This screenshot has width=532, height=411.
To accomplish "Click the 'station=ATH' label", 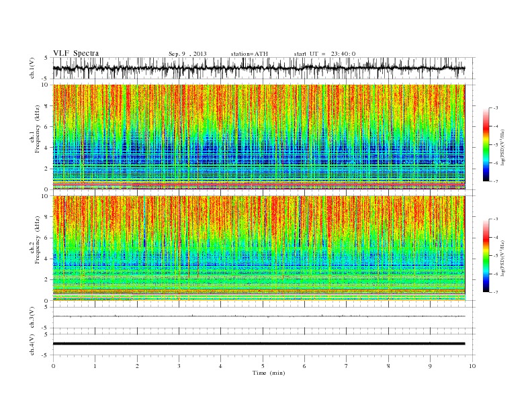I will [249, 54].
